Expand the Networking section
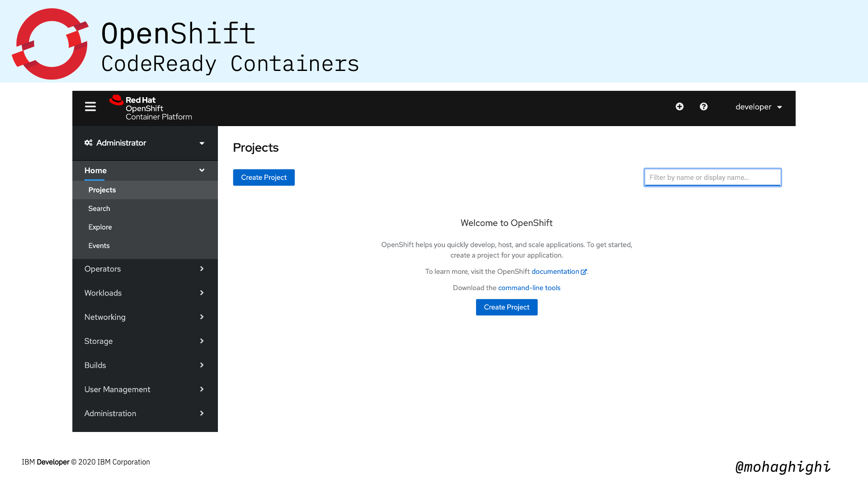 point(145,317)
